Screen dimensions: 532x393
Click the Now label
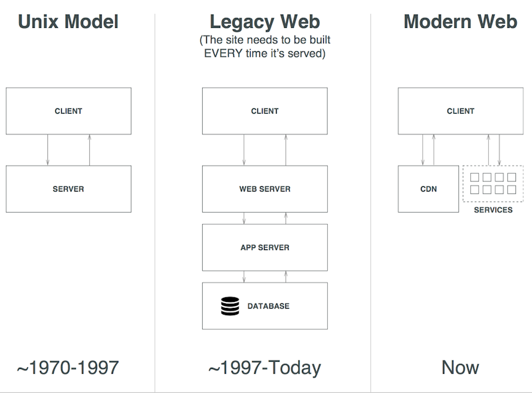460,368
